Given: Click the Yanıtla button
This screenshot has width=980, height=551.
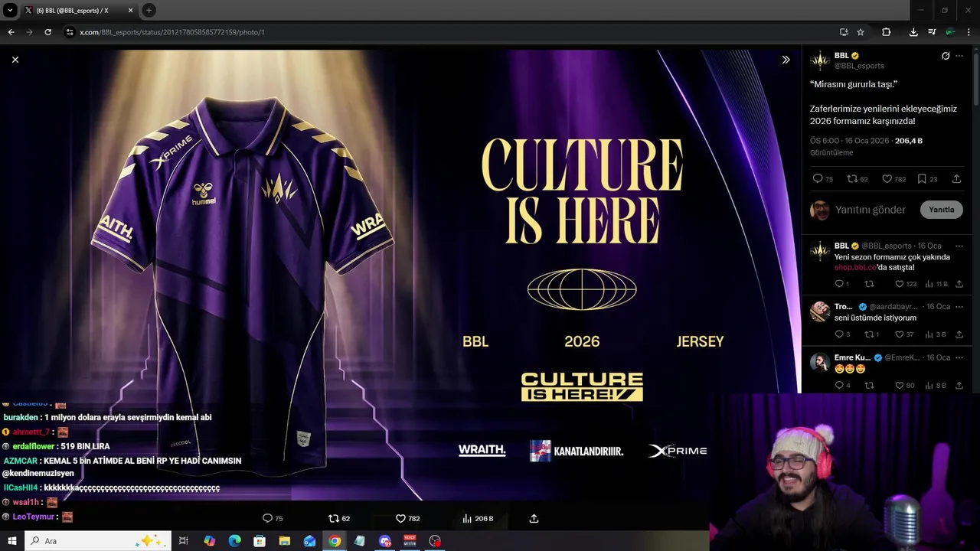Looking at the screenshot, I should pos(941,210).
